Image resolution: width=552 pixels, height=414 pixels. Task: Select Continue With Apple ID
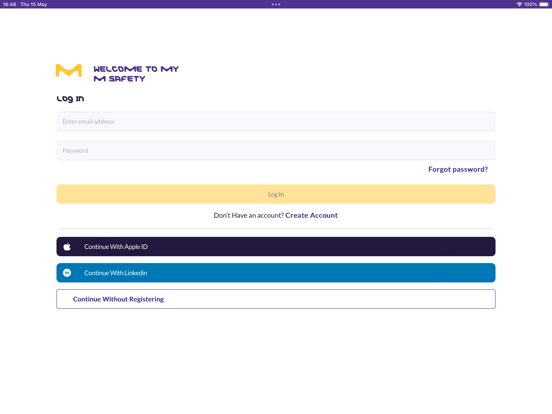[276, 246]
